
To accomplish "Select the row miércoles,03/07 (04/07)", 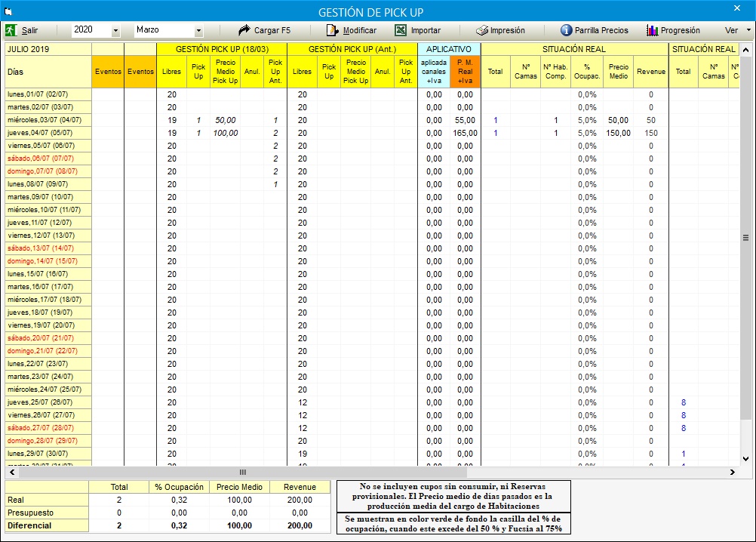I will 48,120.
